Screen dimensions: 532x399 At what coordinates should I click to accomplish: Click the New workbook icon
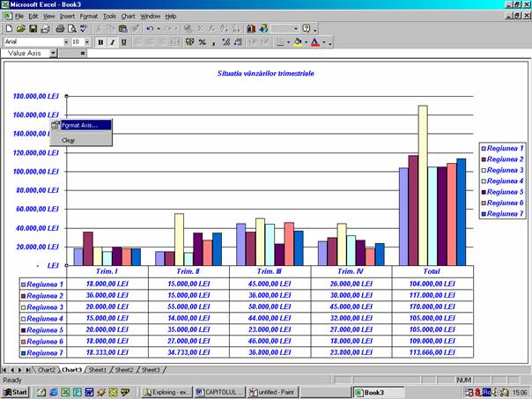tap(8, 29)
